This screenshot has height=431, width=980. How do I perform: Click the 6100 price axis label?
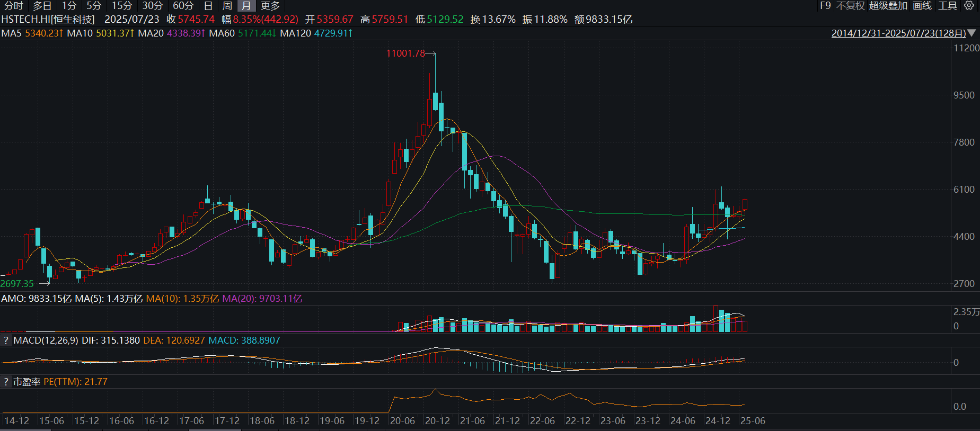coord(964,190)
